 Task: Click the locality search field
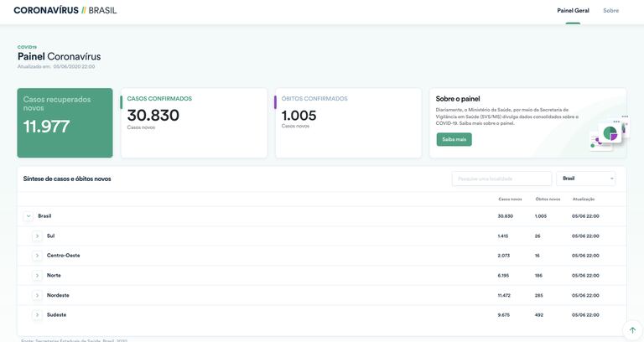[501, 179]
